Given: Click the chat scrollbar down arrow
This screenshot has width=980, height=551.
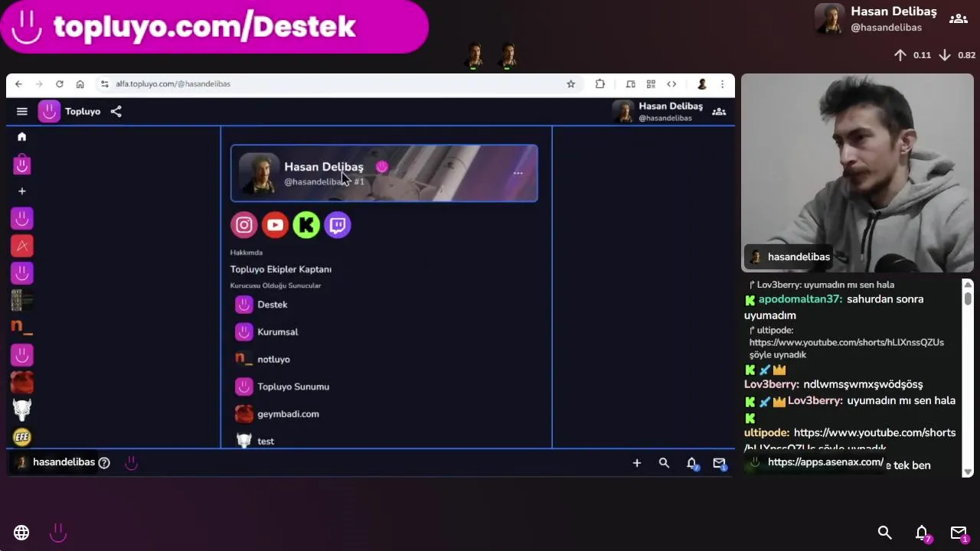Looking at the screenshot, I should pyautogui.click(x=968, y=471).
